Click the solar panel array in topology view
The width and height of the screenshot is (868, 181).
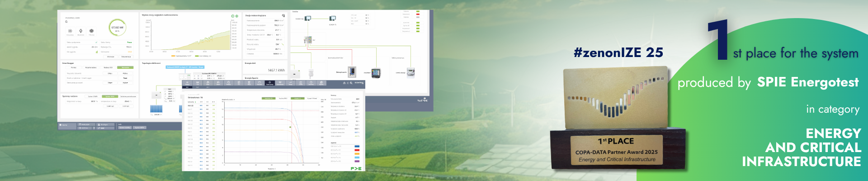point(156,109)
